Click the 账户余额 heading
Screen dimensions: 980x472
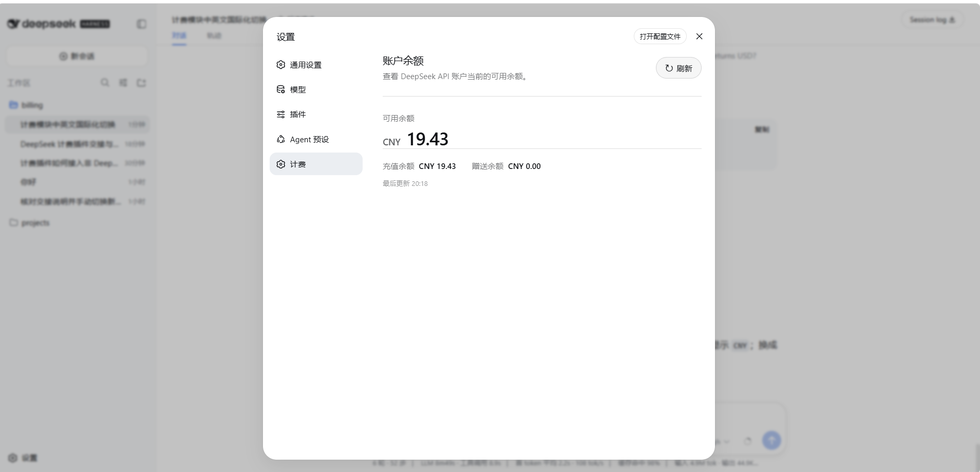pyautogui.click(x=403, y=61)
